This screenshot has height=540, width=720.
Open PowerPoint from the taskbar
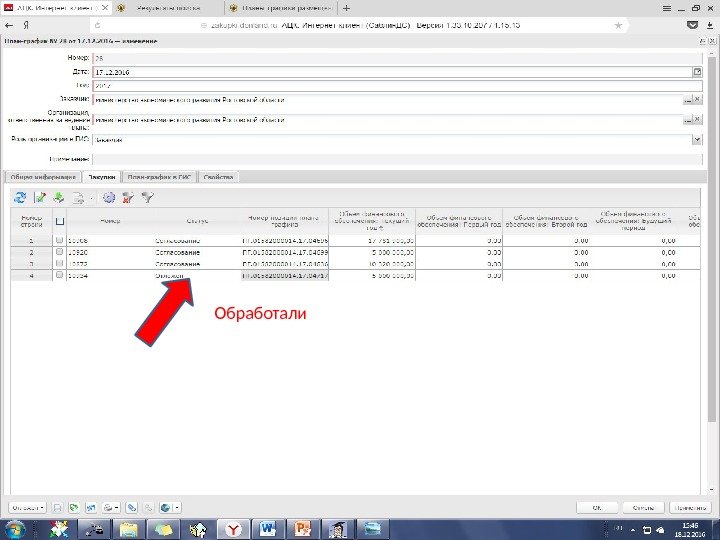tap(303, 529)
